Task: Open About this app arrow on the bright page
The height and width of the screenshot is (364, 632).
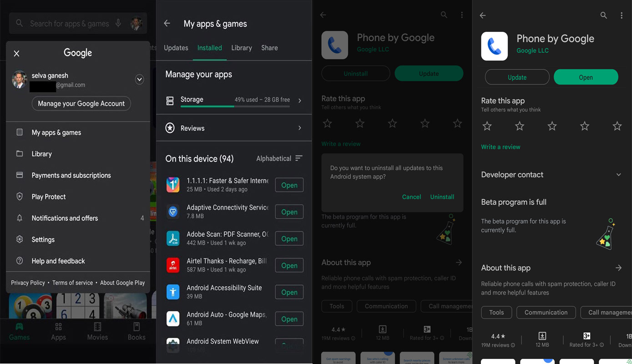Action: pyautogui.click(x=618, y=268)
